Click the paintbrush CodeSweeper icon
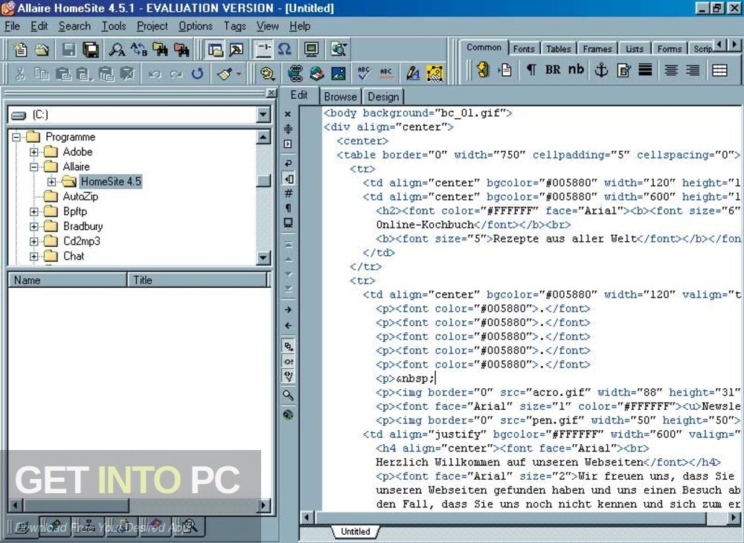This screenshot has width=744, height=543. coord(225,74)
